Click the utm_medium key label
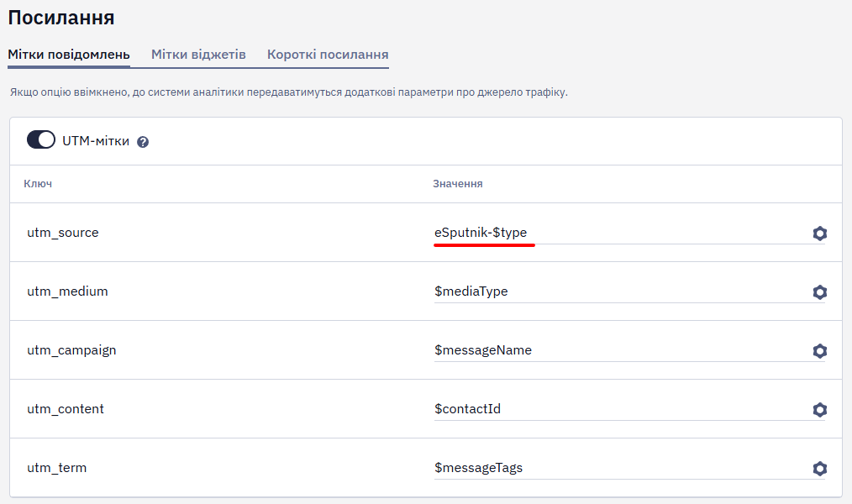The height and width of the screenshot is (504, 852). tap(67, 291)
